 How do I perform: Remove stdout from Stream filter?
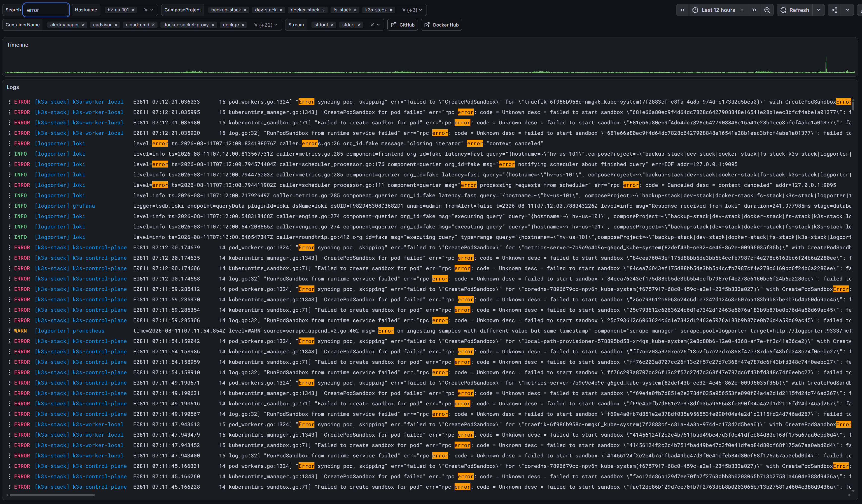point(332,25)
